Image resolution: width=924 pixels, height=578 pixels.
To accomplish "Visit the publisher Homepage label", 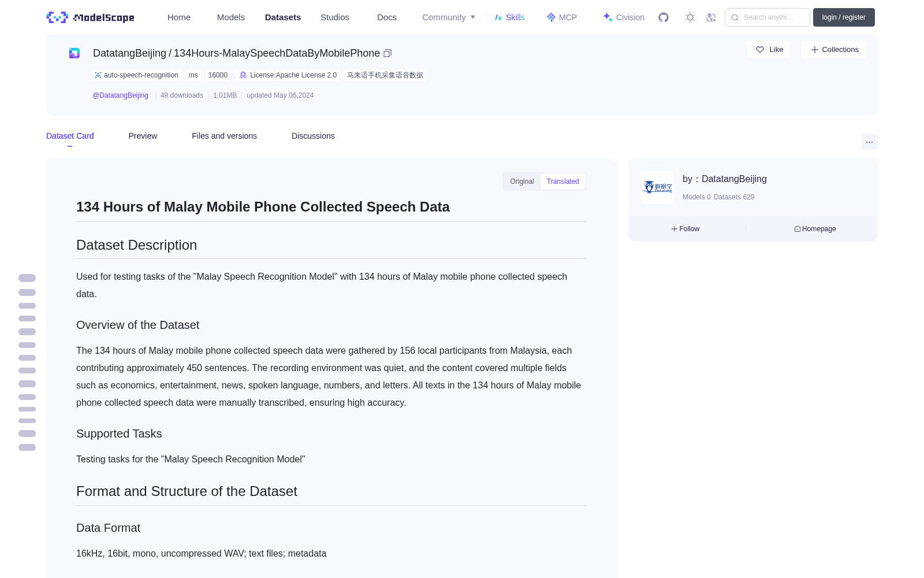I will click(819, 229).
